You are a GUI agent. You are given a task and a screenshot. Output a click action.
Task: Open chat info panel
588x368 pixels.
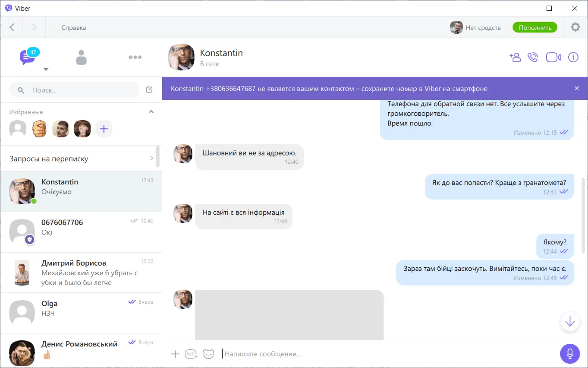(573, 57)
